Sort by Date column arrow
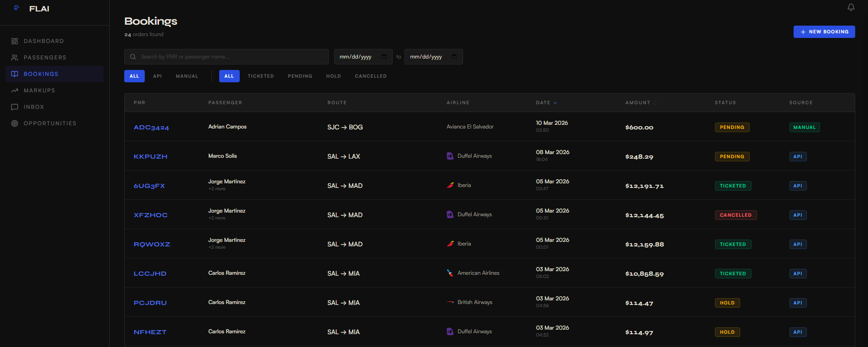Screen dimensions: 868x347 pyautogui.click(x=555, y=103)
